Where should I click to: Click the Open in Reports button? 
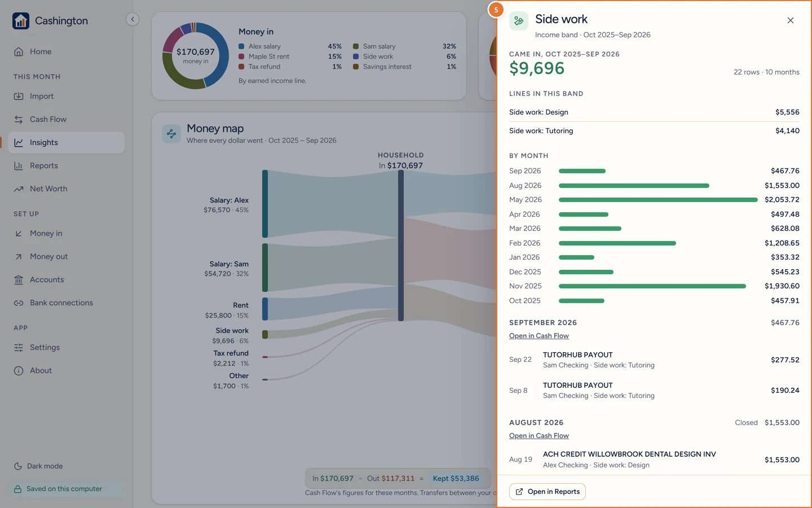click(548, 492)
